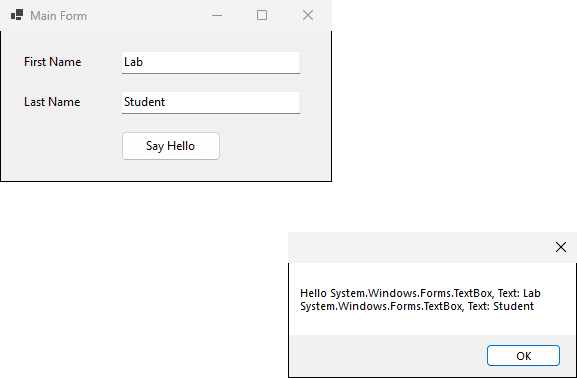Click the First Name label

pos(53,62)
